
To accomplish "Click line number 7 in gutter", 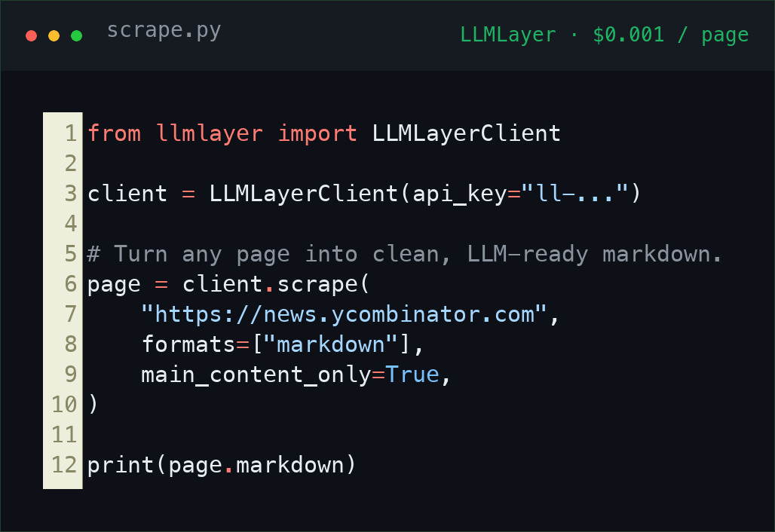I will coord(71,314).
